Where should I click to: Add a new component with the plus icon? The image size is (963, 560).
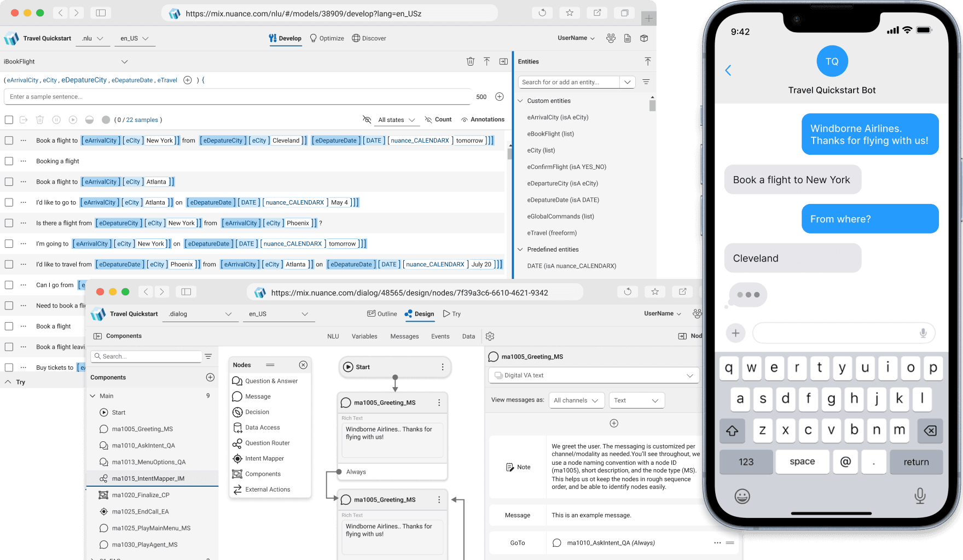210,377
